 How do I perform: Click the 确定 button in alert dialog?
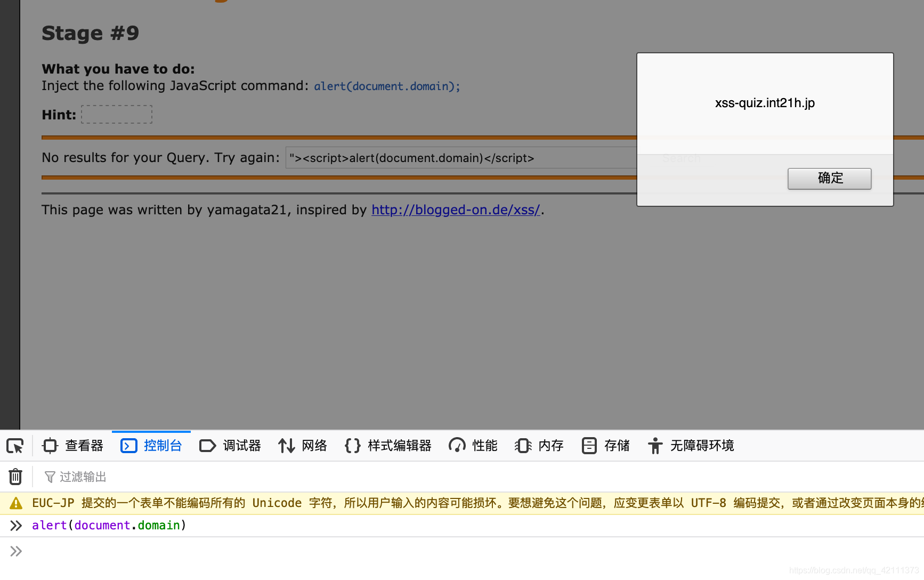pos(829,179)
